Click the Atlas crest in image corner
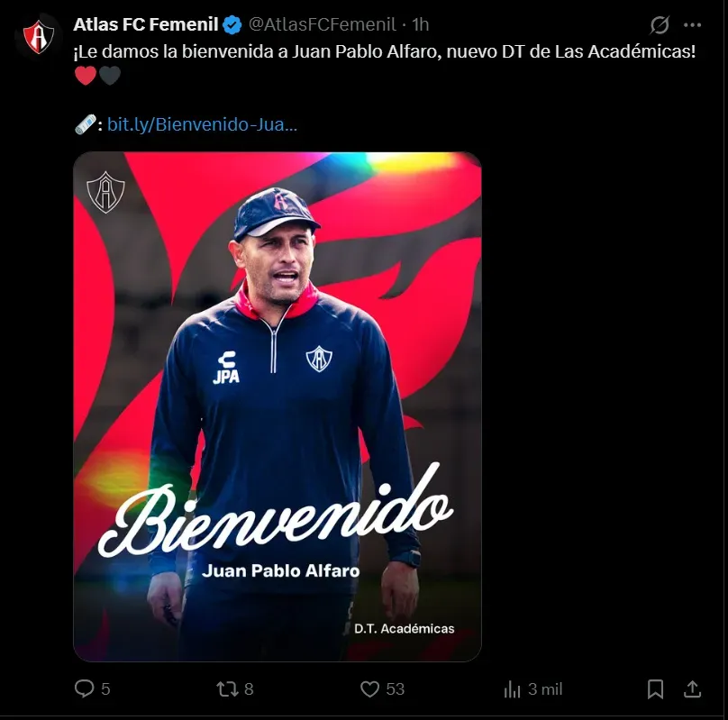Viewport: 728px width, 720px height. click(x=105, y=192)
